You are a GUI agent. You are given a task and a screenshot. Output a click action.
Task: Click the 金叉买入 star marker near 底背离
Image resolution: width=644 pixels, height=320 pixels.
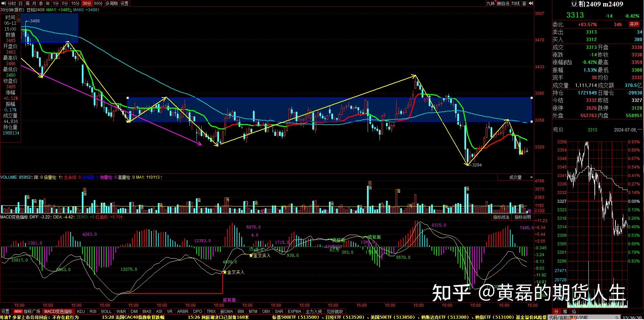click(x=225, y=272)
